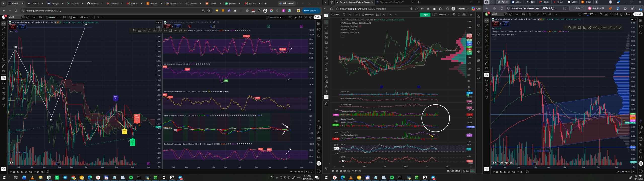The width and height of the screenshot is (644, 181).
Task: Select the trend line tool in right TradingView window
Action: click(x=487, y=26)
